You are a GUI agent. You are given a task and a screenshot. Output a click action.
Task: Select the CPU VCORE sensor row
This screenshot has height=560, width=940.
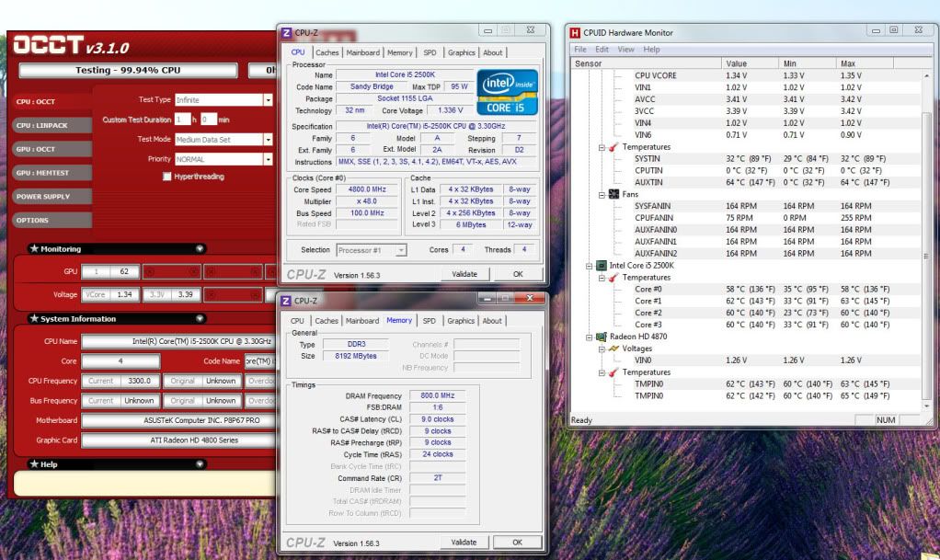point(748,75)
